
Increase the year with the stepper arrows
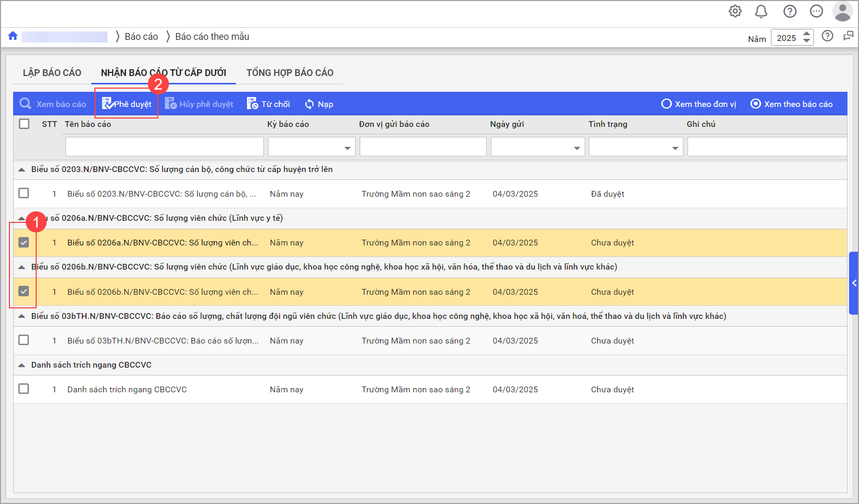(807, 34)
